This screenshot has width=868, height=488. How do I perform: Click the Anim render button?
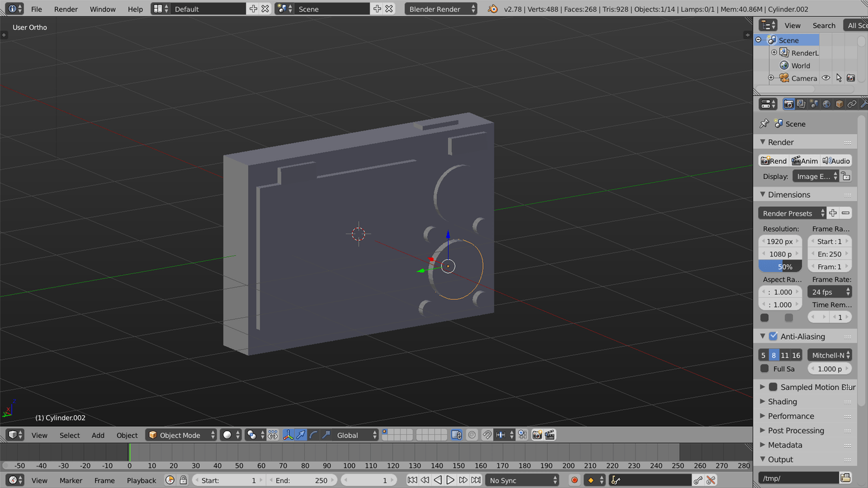[804, 161]
